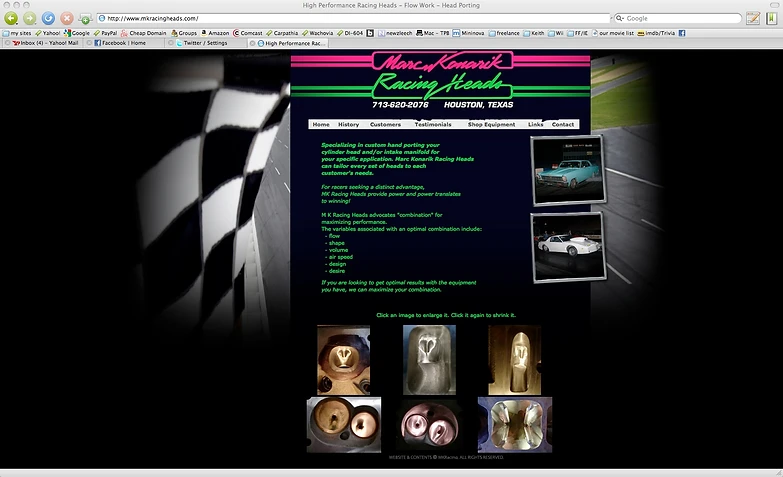783x477 pixels.
Task: Open the Mac - TPB bookmark
Action: tap(432, 33)
